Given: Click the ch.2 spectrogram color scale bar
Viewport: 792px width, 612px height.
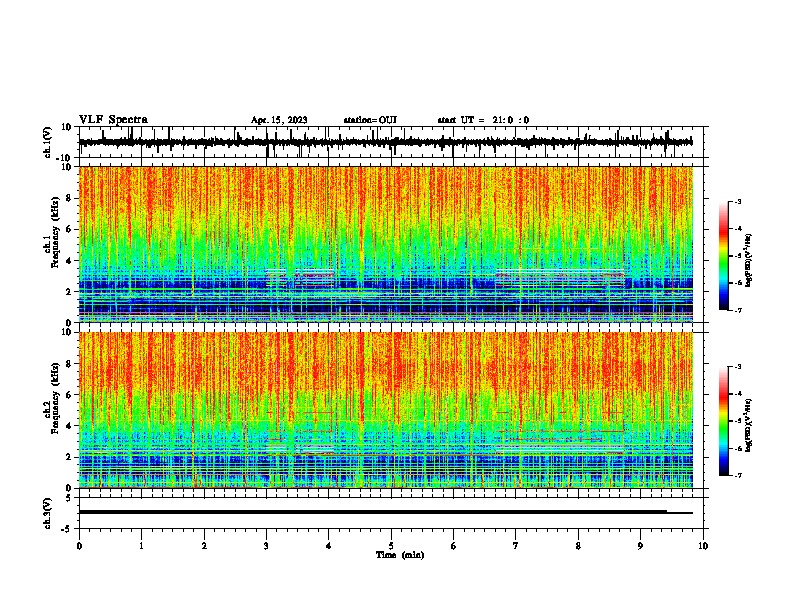Looking at the screenshot, I should tap(724, 421).
